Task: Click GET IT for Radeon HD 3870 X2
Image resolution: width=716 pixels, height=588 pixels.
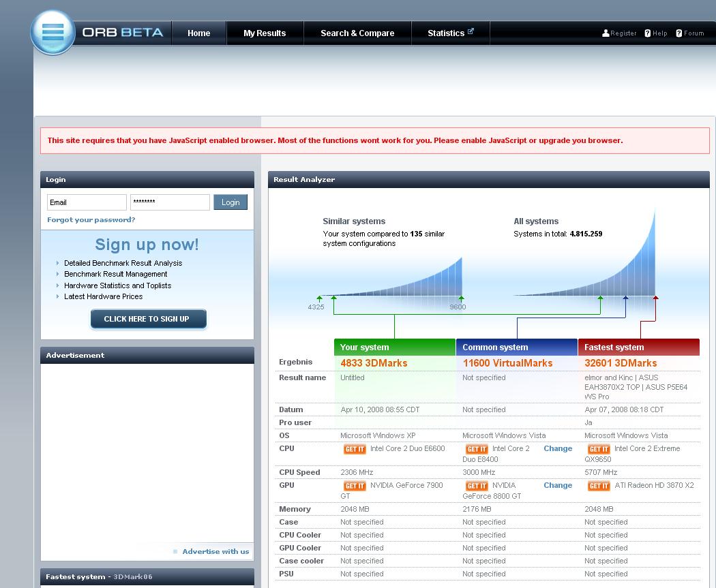Action: (x=599, y=486)
